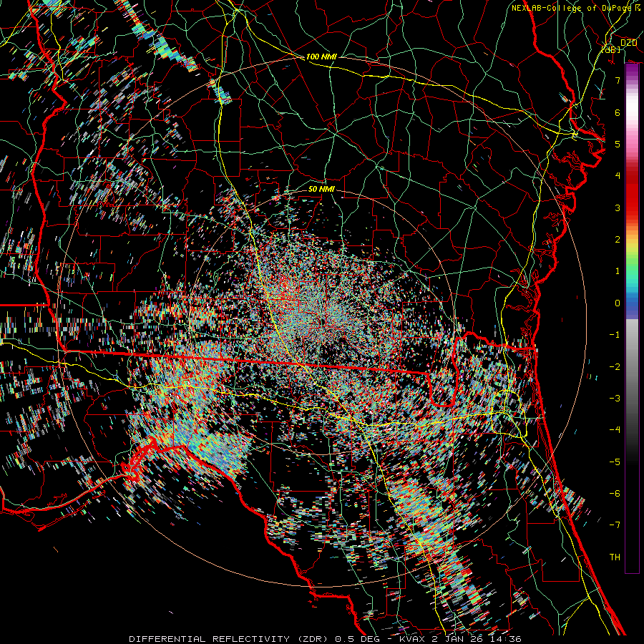Click the "100 NMI" range ring label
The image size is (644, 644).
(321, 57)
